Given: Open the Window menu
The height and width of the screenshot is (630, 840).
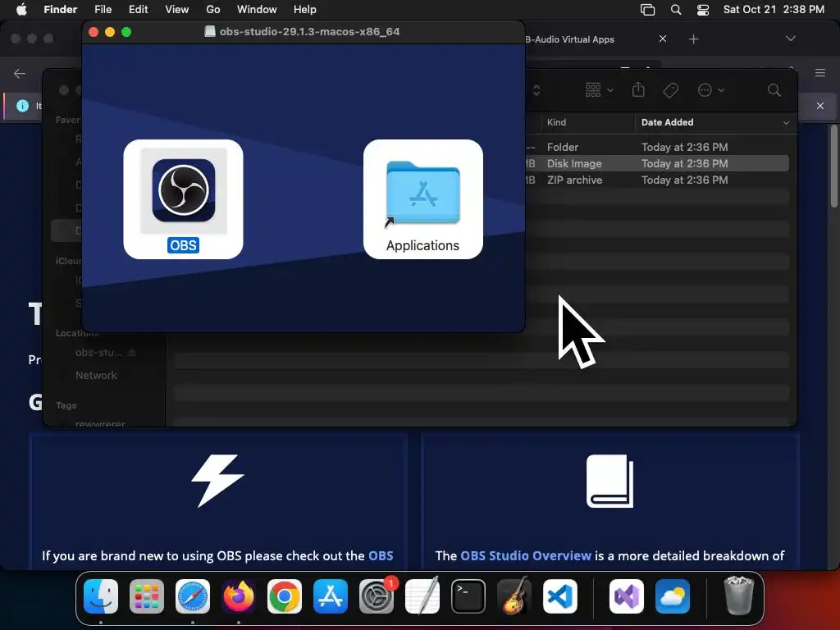Looking at the screenshot, I should coord(257,9).
